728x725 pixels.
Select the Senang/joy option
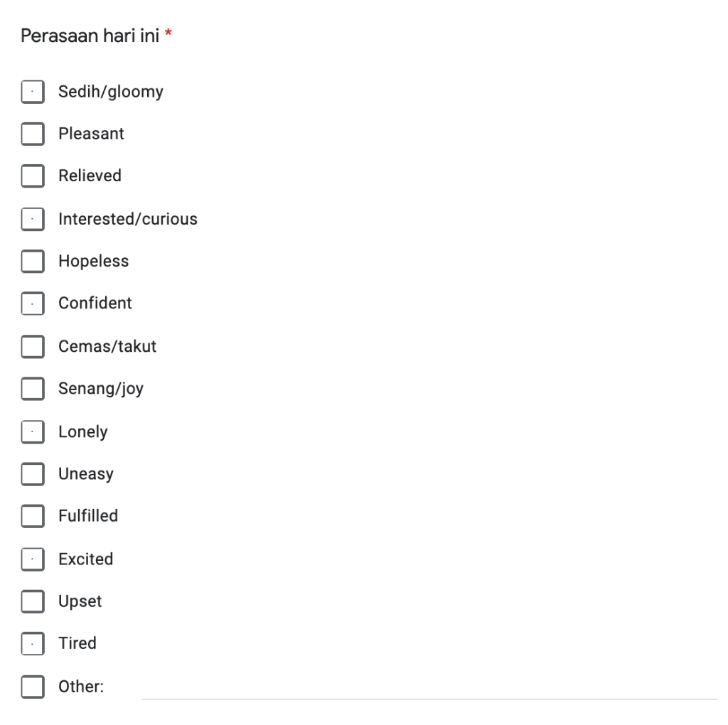33,389
